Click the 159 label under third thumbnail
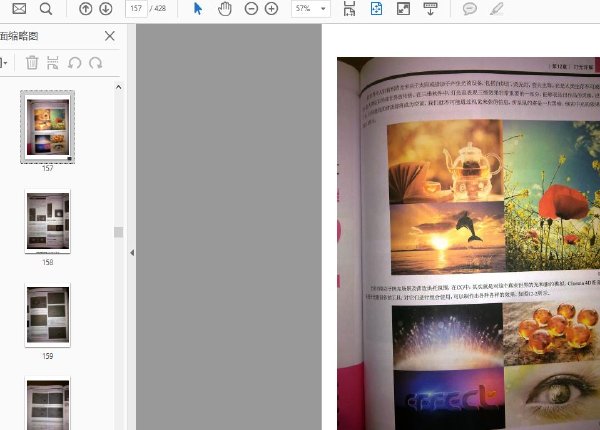Viewport: 600px width, 430px height. [47, 356]
